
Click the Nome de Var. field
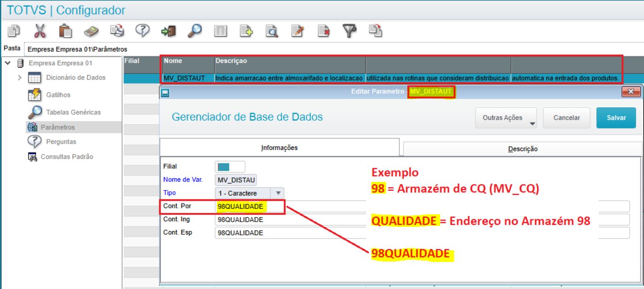(236, 180)
